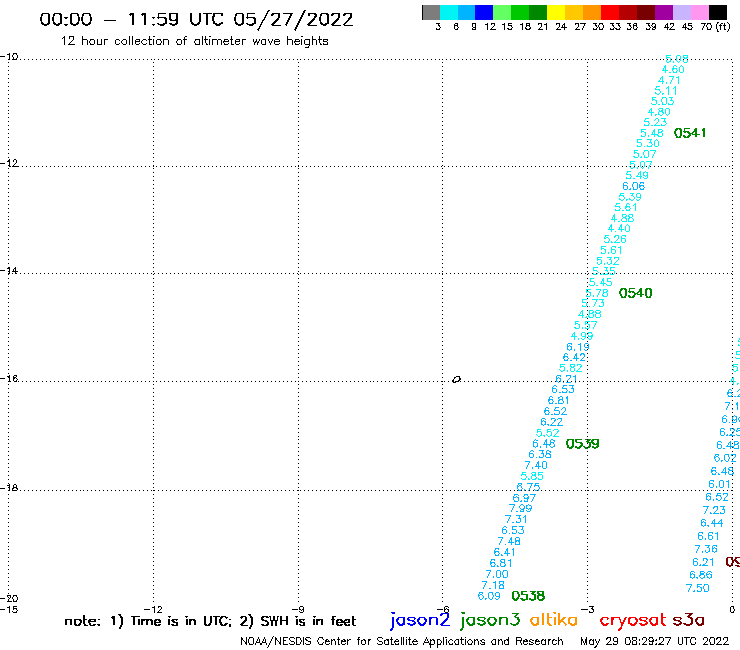Click the wave height value 5.08
740x650 pixels.
677,59
